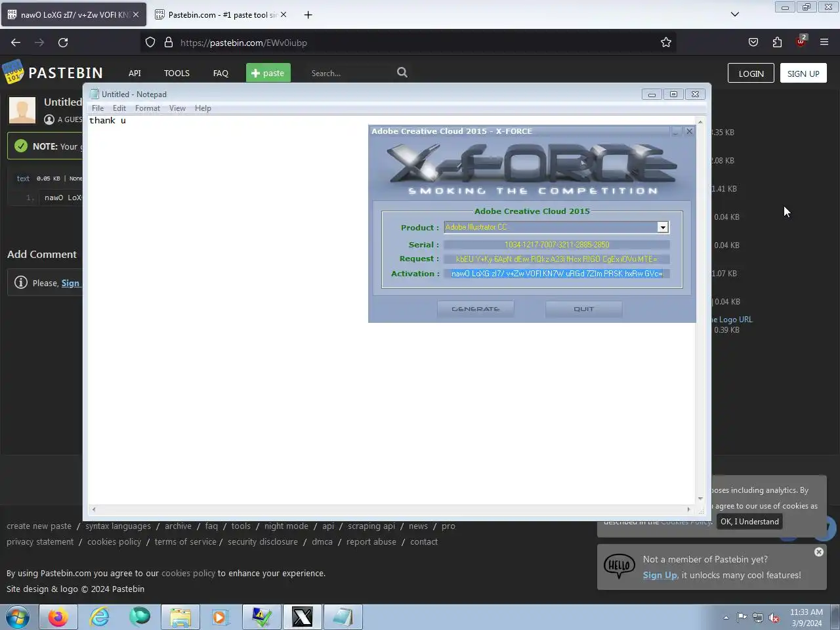Close the nawO LoXG browser tab
This screenshot has height=630, width=840.
[136, 14]
